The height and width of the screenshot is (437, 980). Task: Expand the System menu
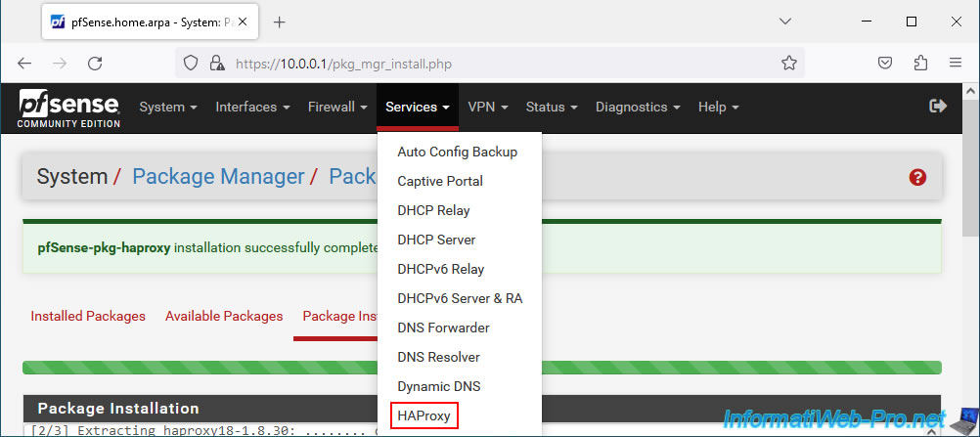tap(168, 107)
